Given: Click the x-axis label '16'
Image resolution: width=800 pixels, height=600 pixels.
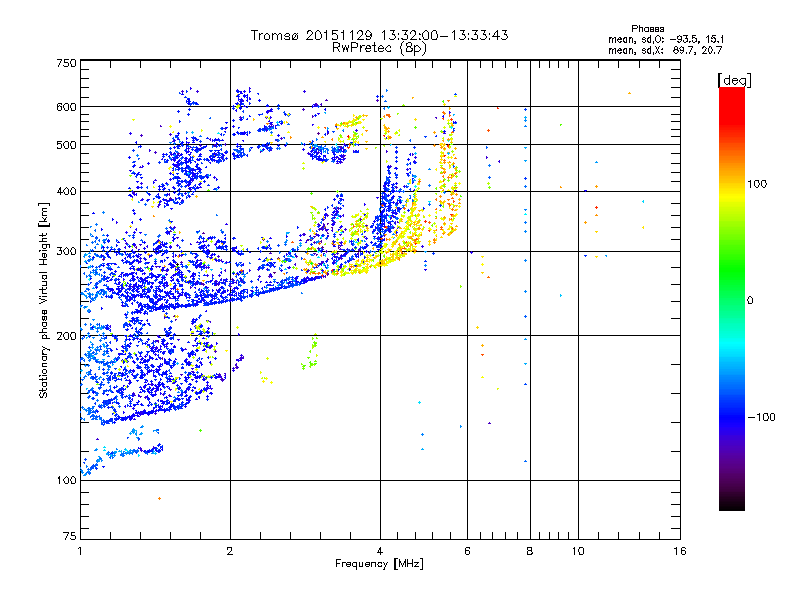Looking at the screenshot, I should [680, 551].
